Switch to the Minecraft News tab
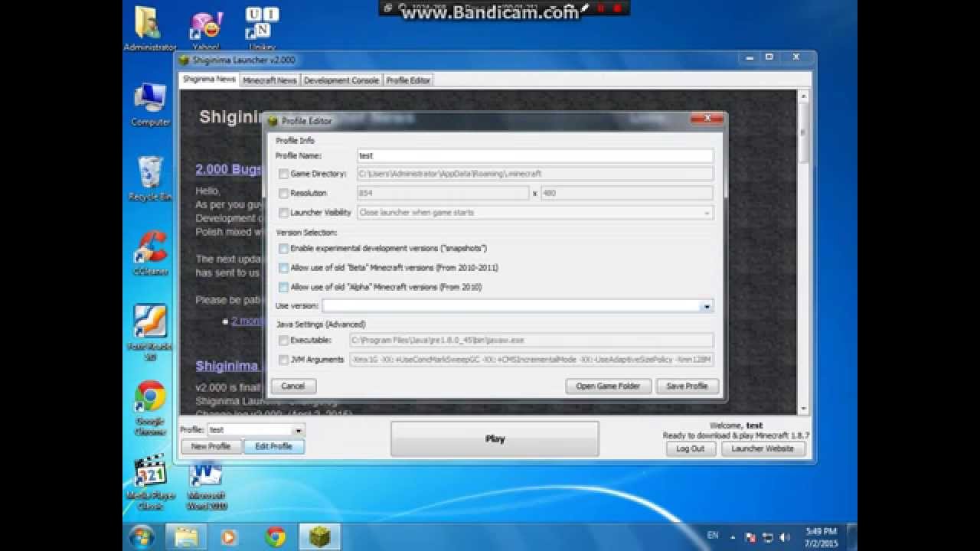Viewport: 980px width, 551px height. [x=269, y=80]
